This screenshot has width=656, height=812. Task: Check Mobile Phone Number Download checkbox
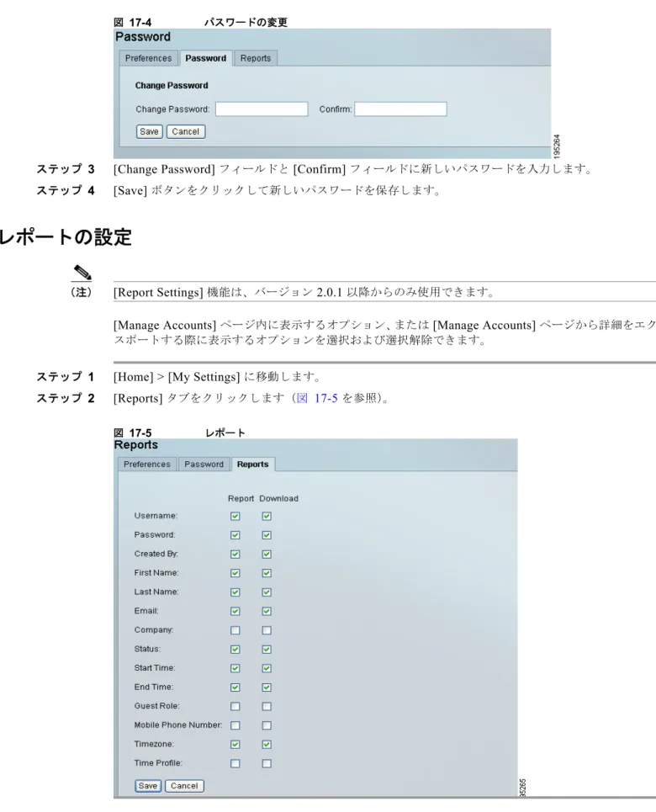pos(267,725)
